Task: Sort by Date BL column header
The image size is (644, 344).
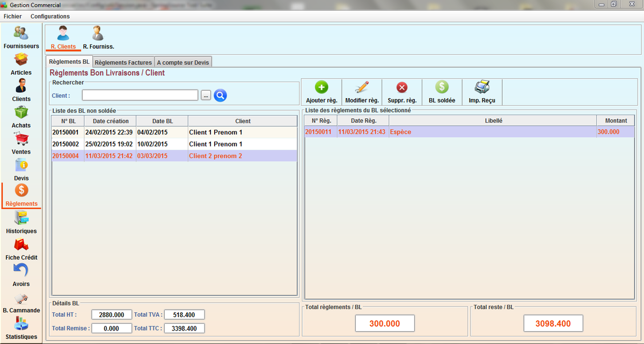Action: 162,121
